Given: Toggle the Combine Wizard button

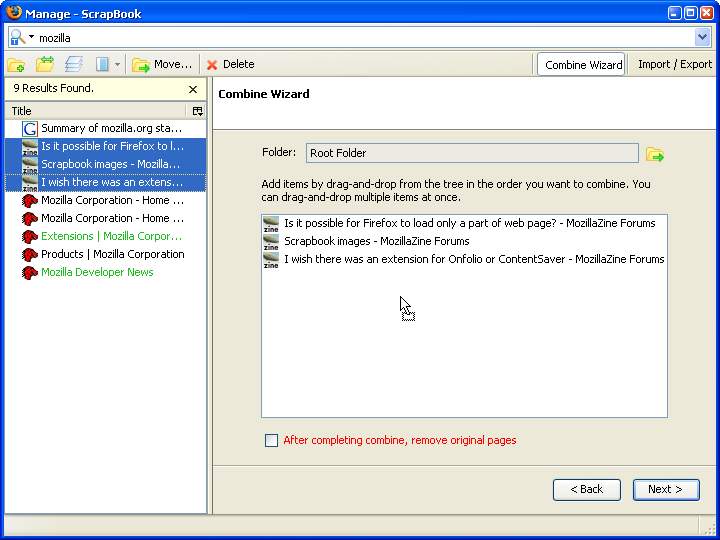Looking at the screenshot, I should coord(581,64).
